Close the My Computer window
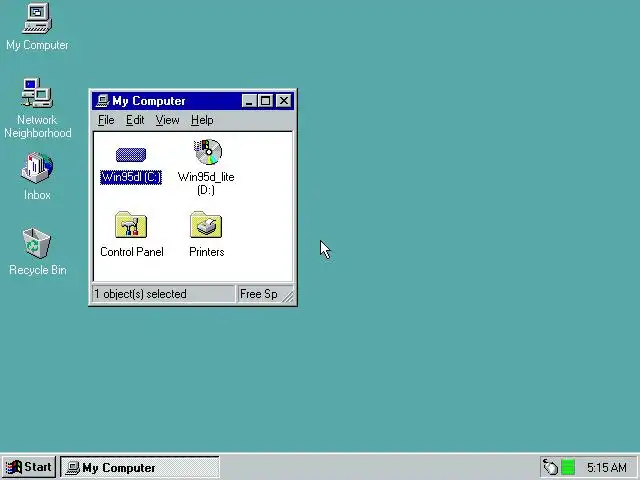 tap(284, 101)
